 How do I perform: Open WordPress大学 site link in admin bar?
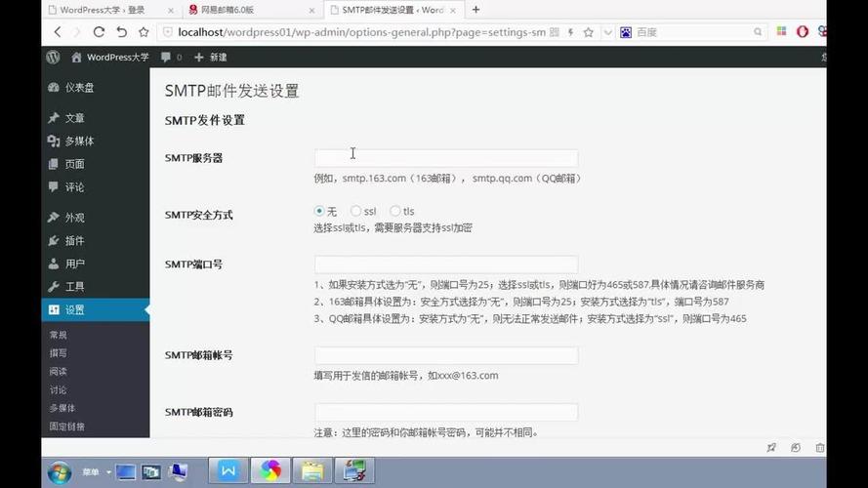point(110,57)
